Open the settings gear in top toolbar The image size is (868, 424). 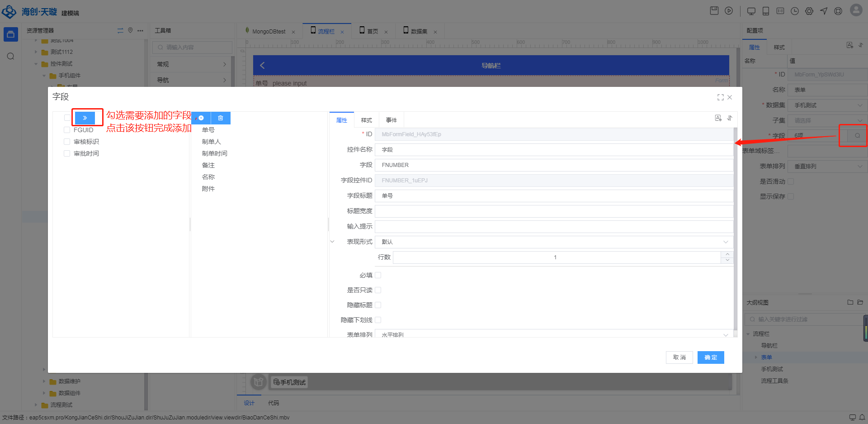click(809, 11)
